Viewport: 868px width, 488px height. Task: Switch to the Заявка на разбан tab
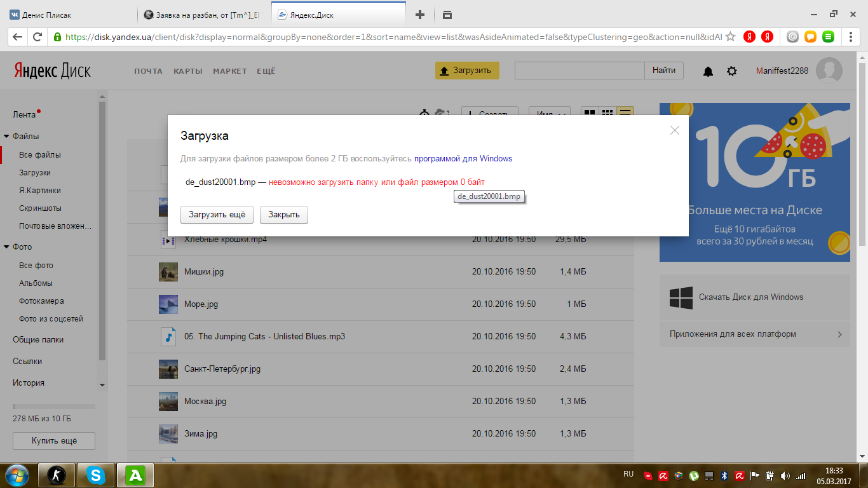pyautogui.click(x=203, y=15)
